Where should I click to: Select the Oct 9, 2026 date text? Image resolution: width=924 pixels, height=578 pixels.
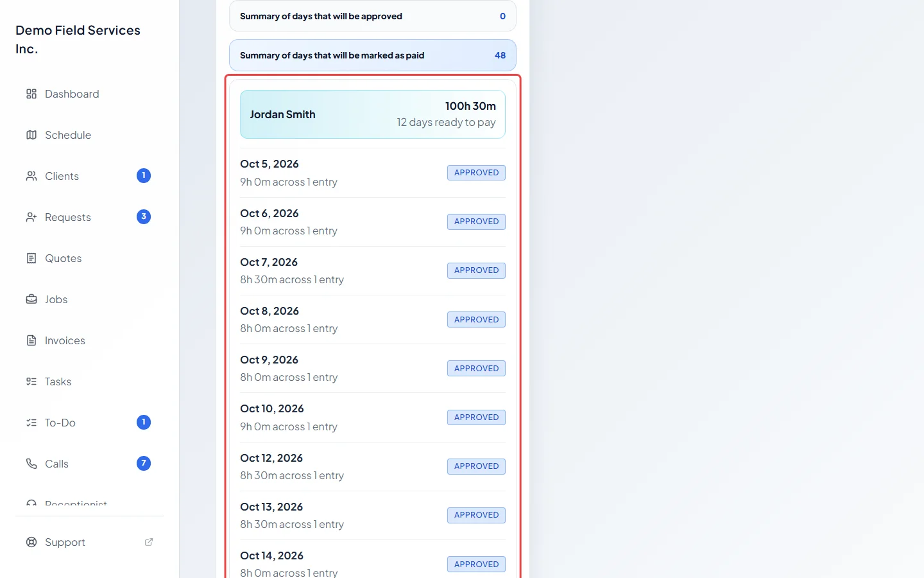point(269,360)
